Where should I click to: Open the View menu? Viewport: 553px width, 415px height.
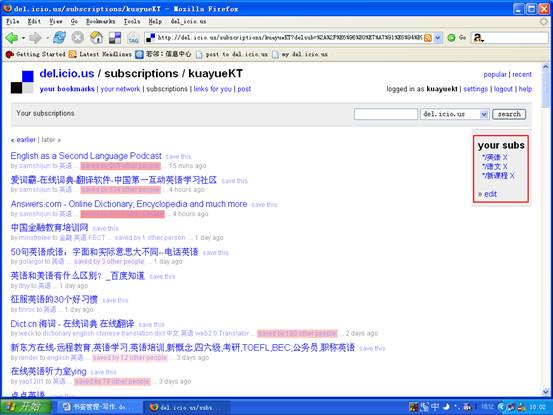coord(56,22)
